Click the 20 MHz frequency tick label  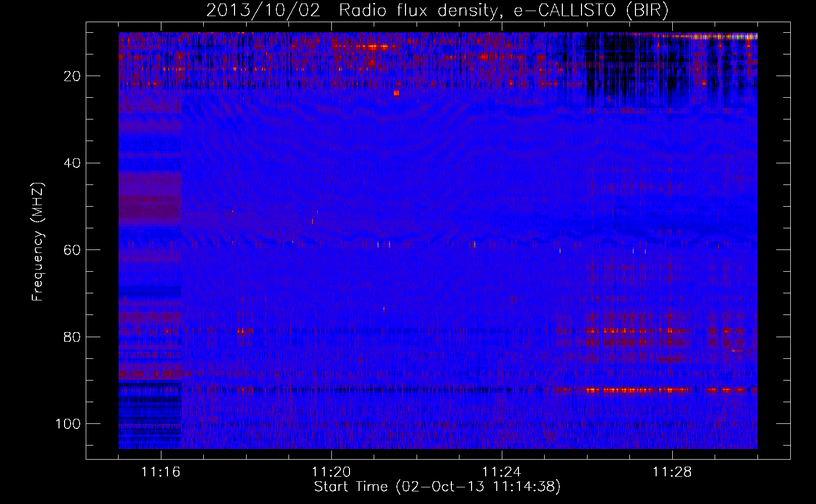pos(72,76)
